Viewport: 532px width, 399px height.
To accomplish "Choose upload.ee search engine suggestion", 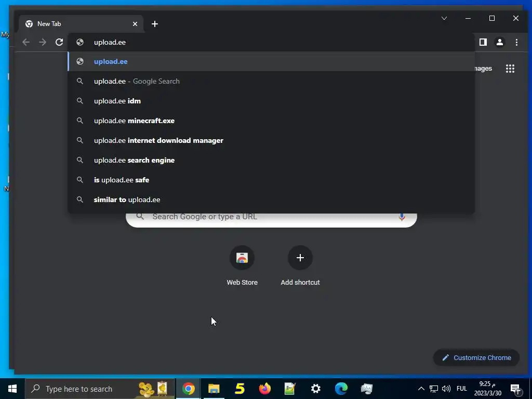I will tap(271, 160).
